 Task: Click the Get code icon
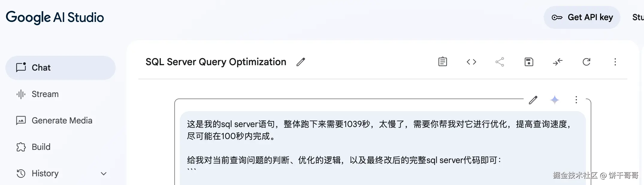(471, 62)
